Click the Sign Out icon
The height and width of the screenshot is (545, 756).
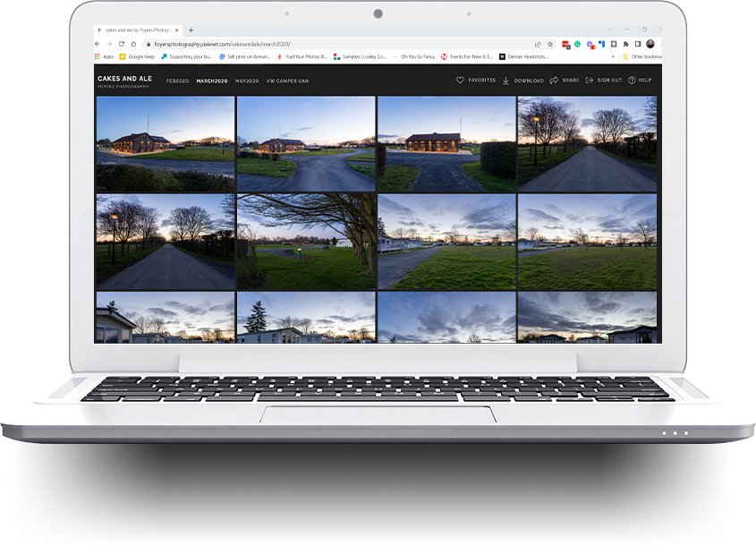(x=590, y=80)
